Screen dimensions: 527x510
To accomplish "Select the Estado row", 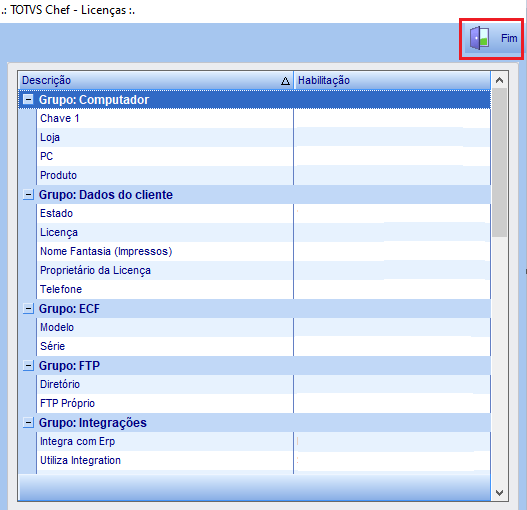I will point(264,213).
